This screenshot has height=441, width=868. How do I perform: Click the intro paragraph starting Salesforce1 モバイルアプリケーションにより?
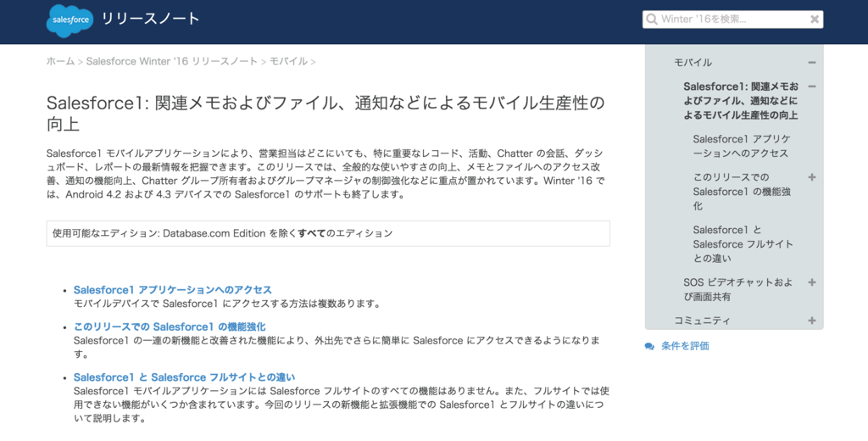coord(325,173)
